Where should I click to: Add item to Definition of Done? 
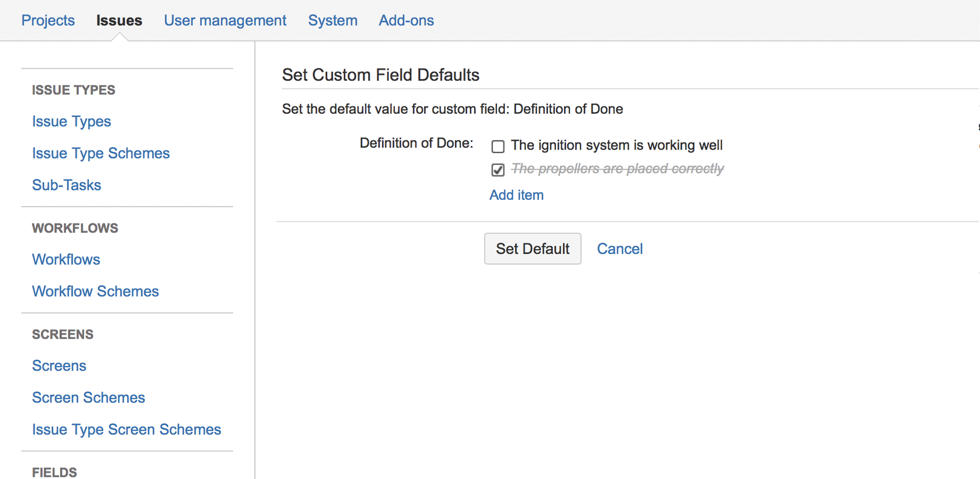click(x=517, y=195)
